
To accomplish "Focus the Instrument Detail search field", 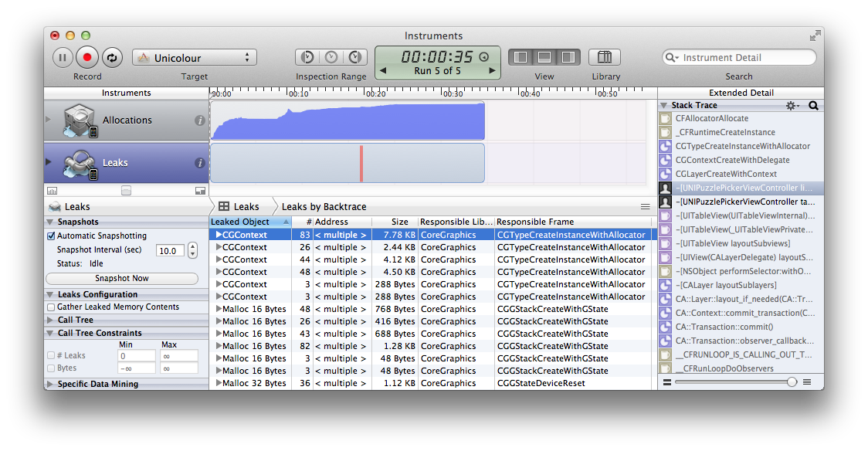I will coord(740,58).
